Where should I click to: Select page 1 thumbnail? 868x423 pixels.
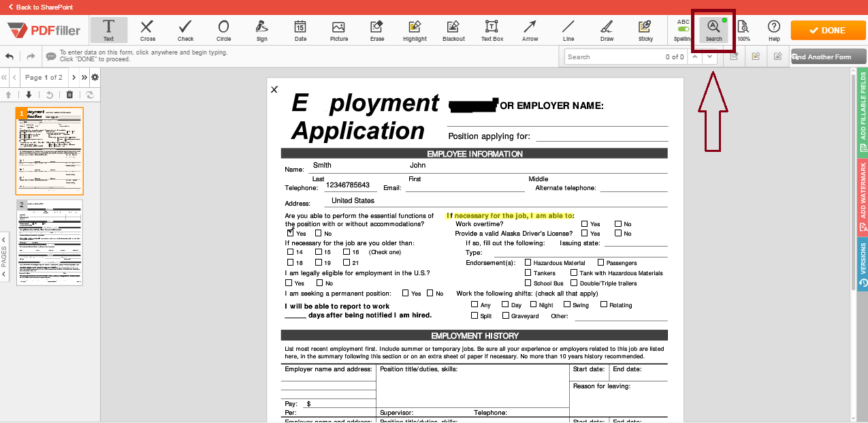[x=50, y=151]
